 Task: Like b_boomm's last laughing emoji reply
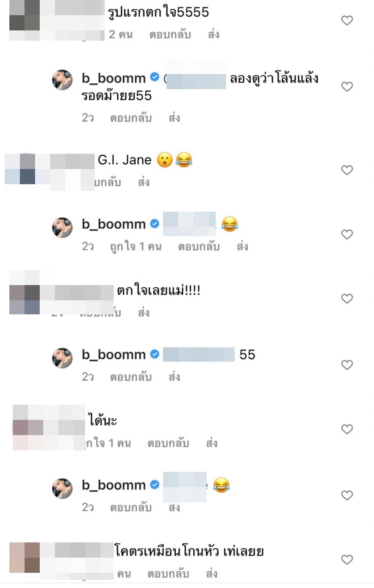(x=347, y=495)
